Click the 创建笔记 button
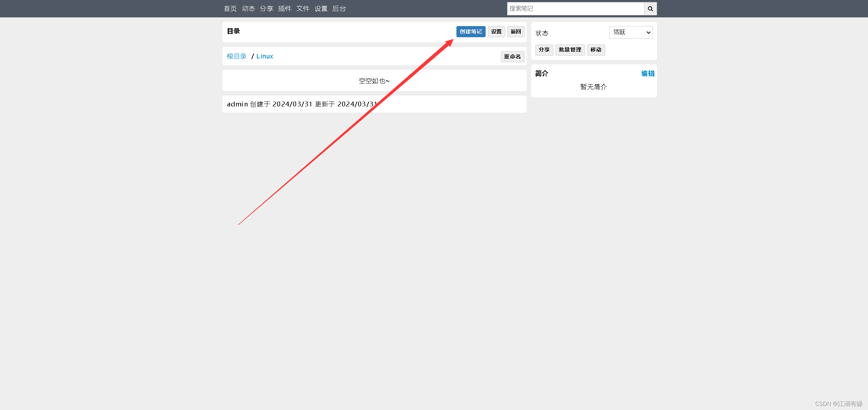 (471, 32)
